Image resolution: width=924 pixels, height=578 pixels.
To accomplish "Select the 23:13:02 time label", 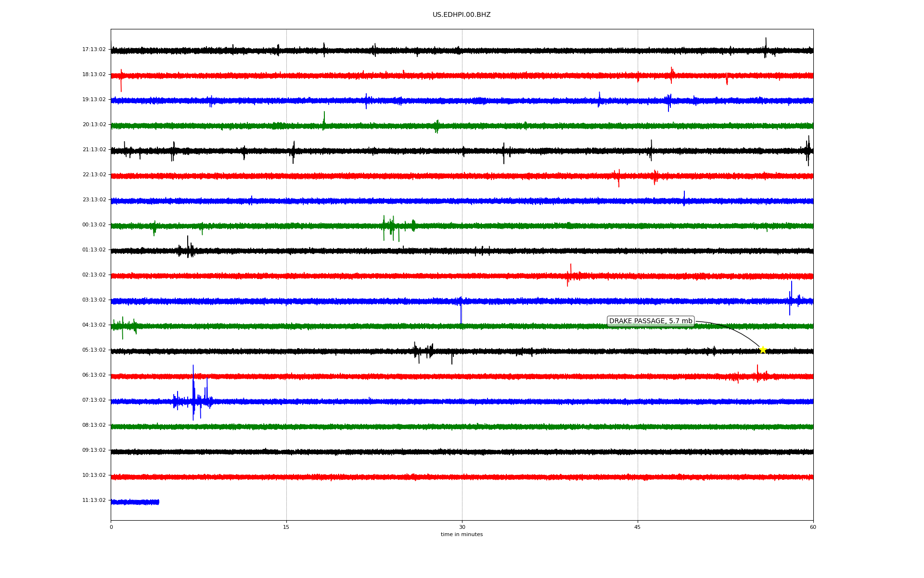I will pos(94,199).
